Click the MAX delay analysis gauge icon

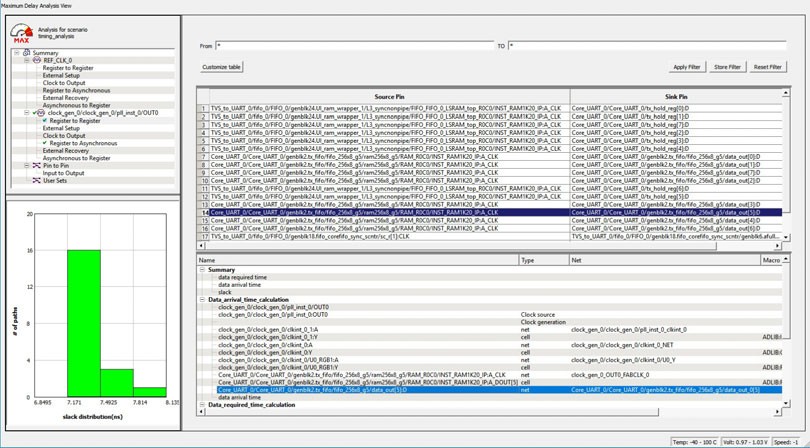pyautogui.click(x=22, y=32)
